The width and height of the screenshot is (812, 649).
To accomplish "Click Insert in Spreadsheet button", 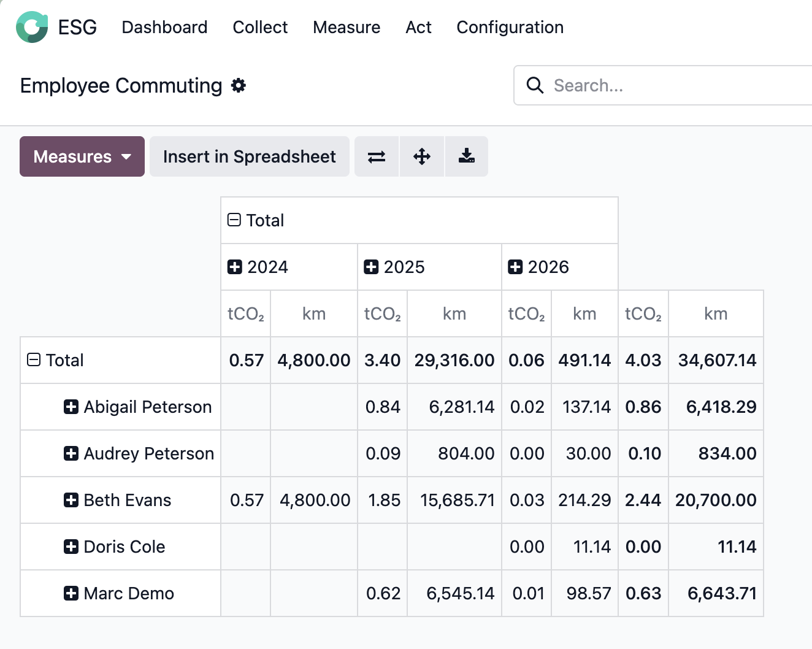I will pos(249,156).
